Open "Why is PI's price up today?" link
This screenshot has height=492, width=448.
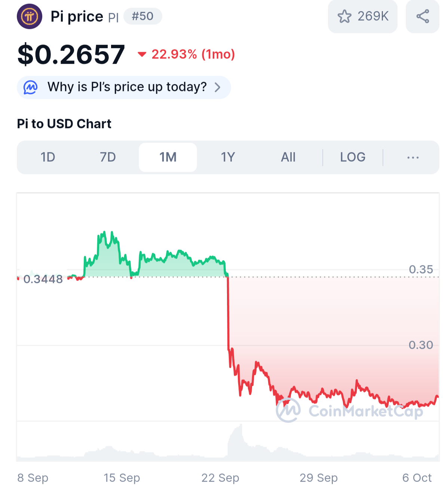click(x=127, y=87)
